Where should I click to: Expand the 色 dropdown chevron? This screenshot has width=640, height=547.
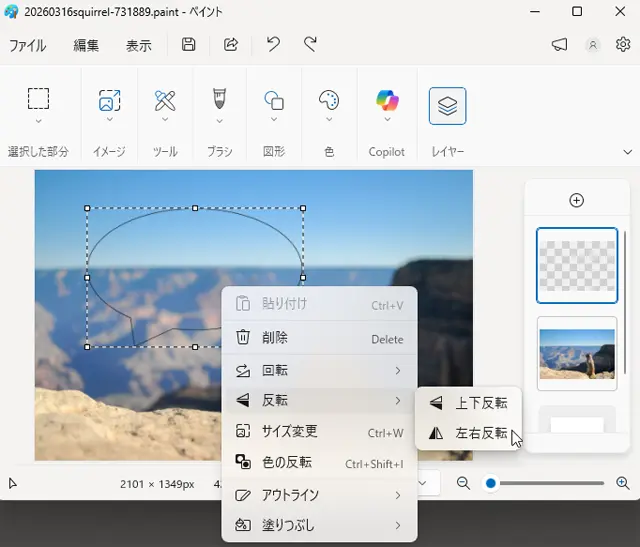(329, 120)
